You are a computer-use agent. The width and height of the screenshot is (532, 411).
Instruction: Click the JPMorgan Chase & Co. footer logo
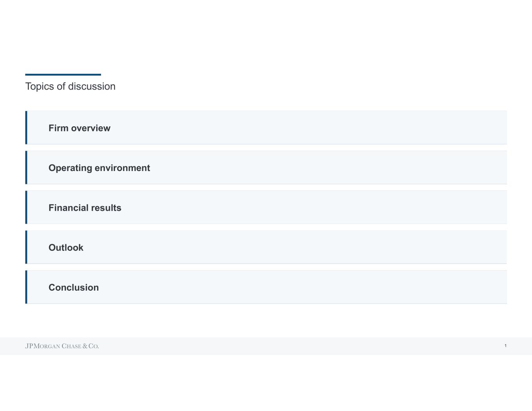click(x=62, y=346)
